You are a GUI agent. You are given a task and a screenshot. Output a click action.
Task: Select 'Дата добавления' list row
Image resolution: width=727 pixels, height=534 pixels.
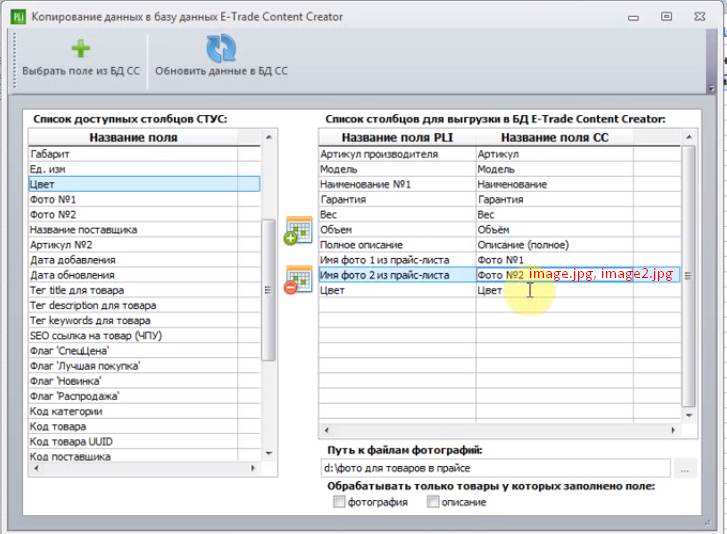coord(144,260)
